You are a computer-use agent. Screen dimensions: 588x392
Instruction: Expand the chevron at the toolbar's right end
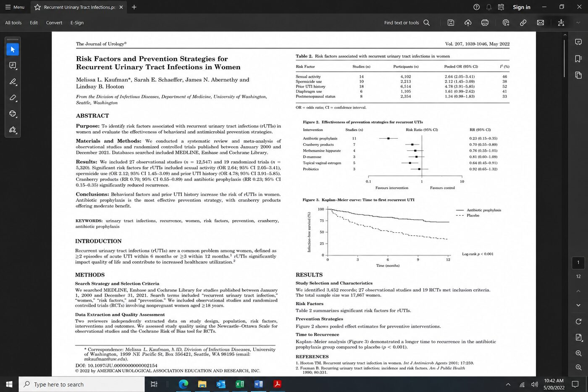pos(578,23)
